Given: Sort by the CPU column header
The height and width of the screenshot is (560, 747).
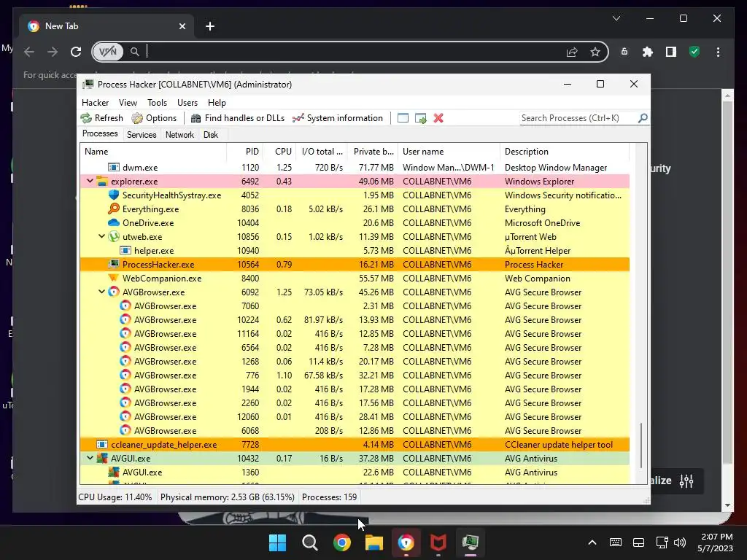Looking at the screenshot, I should coord(279,152).
